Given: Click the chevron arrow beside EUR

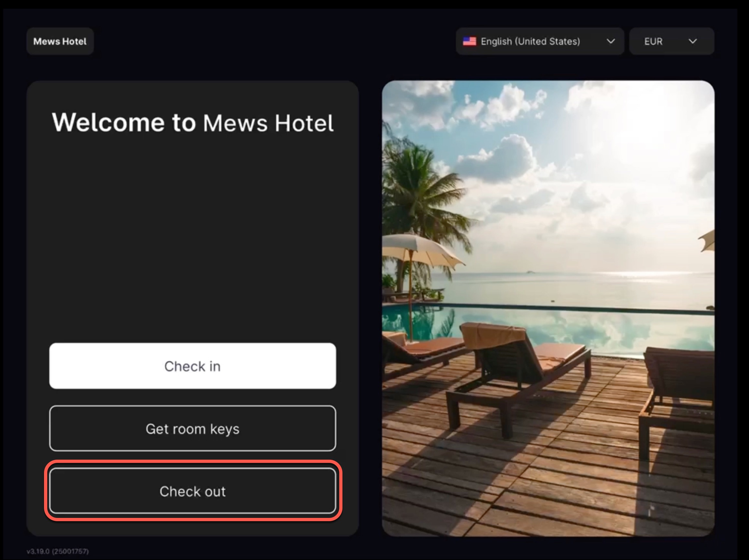Looking at the screenshot, I should coord(693,41).
